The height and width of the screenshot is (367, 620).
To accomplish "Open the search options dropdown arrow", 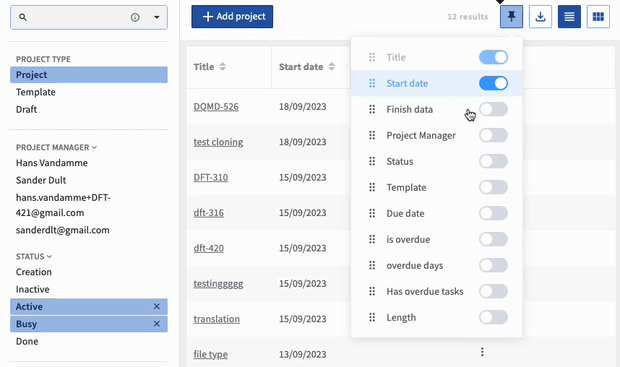I will (157, 17).
